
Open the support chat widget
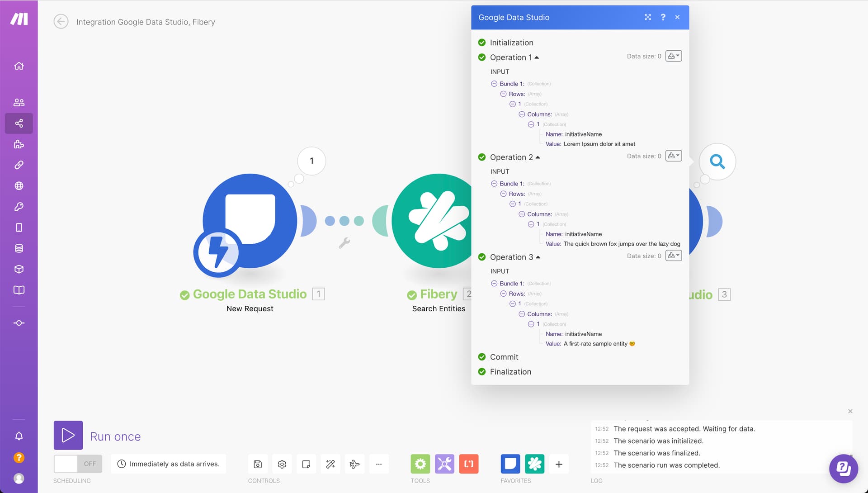pyautogui.click(x=844, y=469)
